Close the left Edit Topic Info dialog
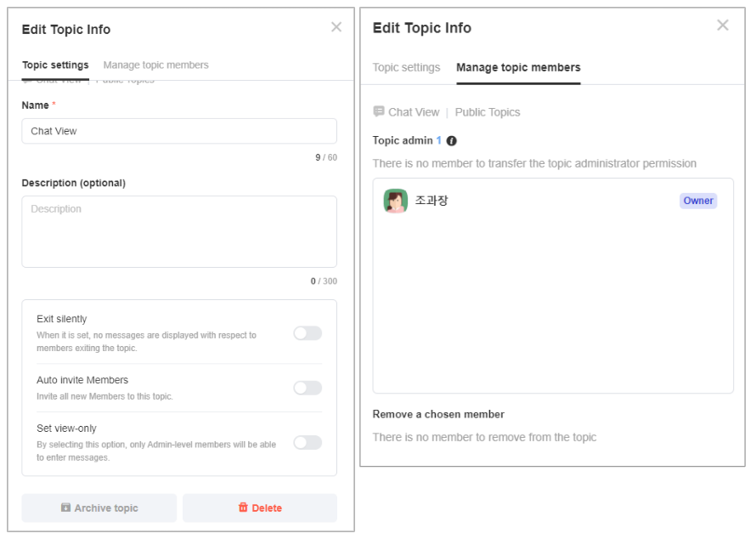Viewport: 756px width, 539px height. (x=336, y=27)
